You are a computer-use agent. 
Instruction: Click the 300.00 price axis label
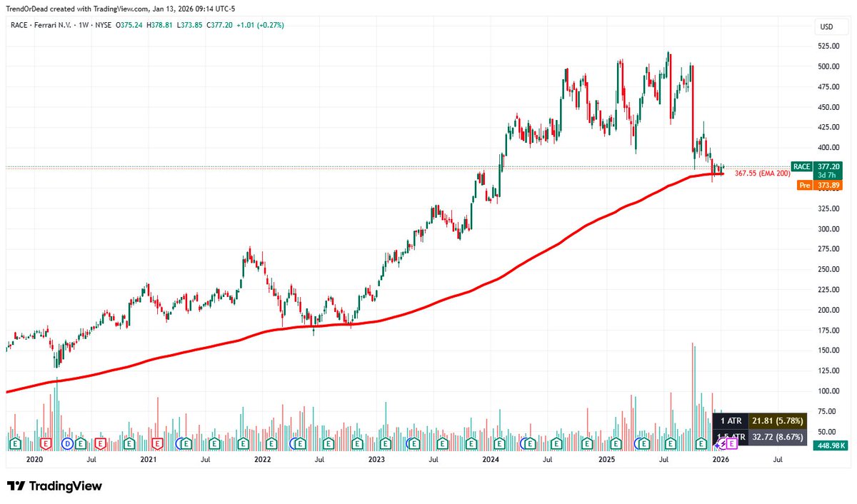(828, 229)
